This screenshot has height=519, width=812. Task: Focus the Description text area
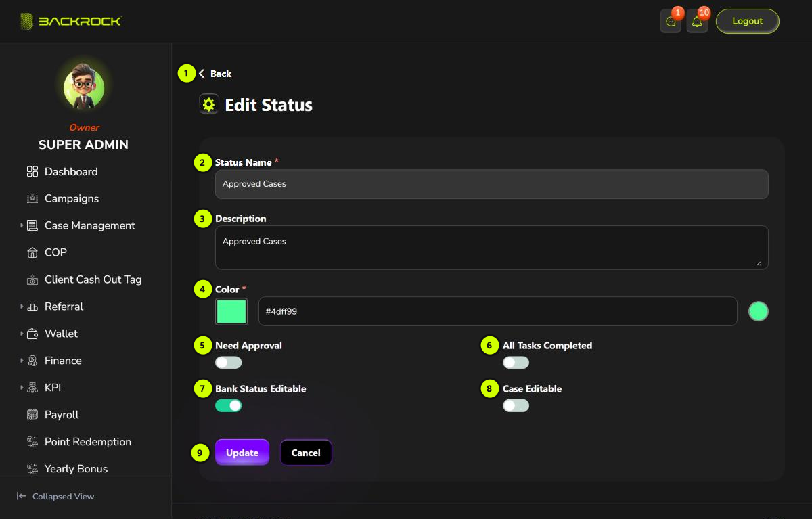click(492, 248)
